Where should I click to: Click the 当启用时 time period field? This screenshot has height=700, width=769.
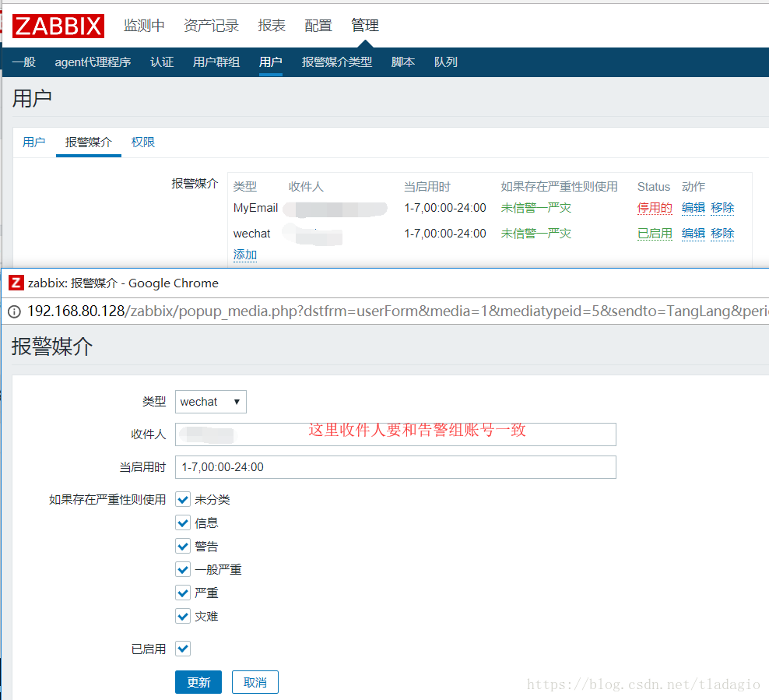tap(395, 467)
